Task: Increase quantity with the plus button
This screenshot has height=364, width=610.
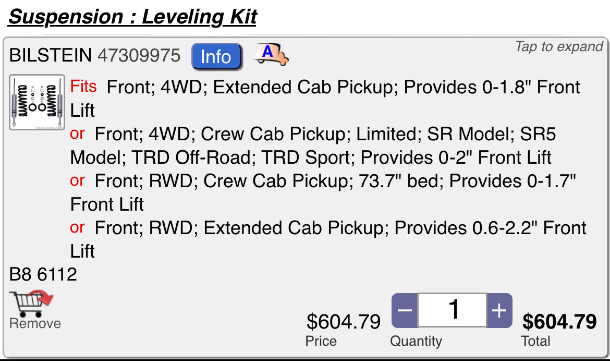Action: point(499,310)
